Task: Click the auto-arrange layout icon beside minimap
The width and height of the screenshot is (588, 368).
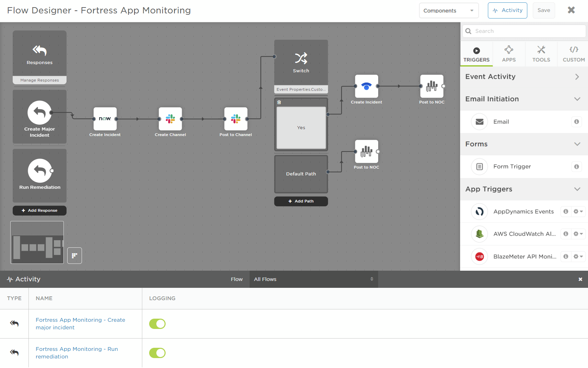Action: click(74, 256)
